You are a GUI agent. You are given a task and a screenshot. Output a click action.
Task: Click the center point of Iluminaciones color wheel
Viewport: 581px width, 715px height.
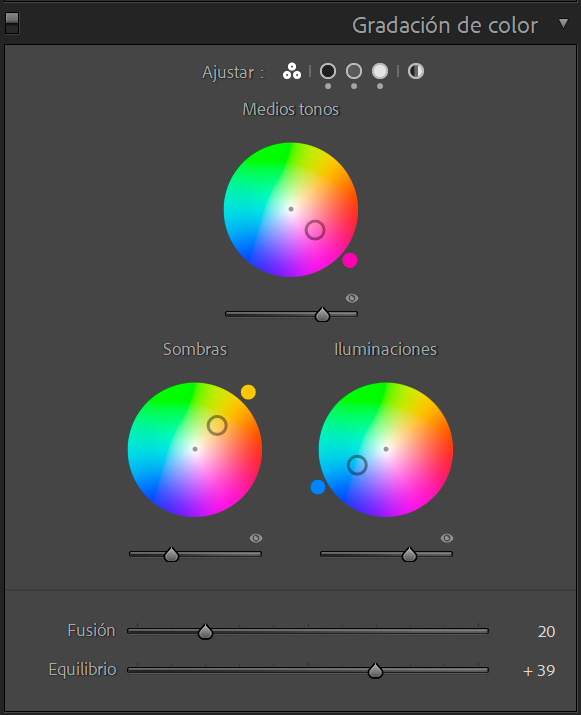[386, 449]
